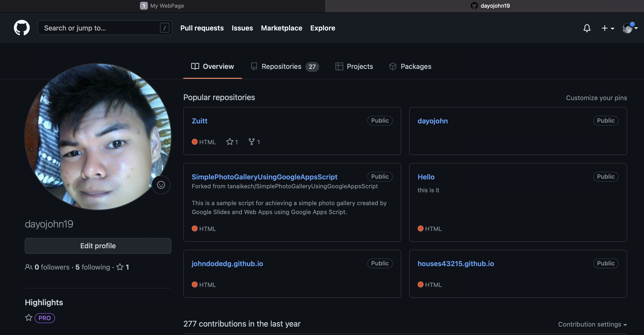Click the HTML language dot on Zuitt card
The image size is (644, 335).
pyautogui.click(x=194, y=142)
